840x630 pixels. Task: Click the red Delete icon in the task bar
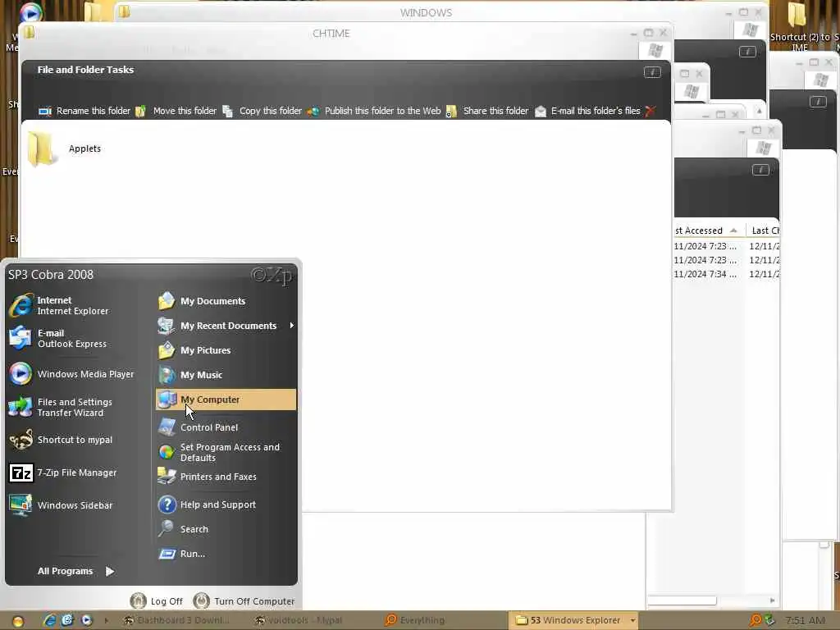(650, 111)
